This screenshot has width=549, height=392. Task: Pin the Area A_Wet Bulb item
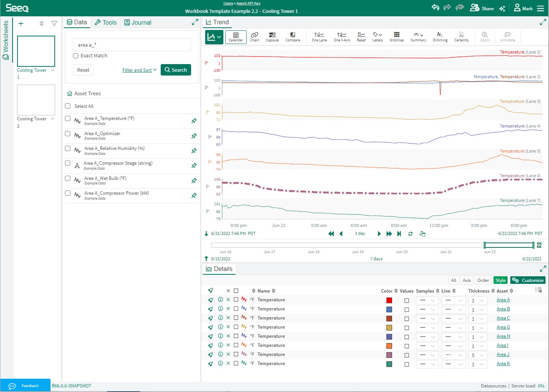click(x=194, y=181)
